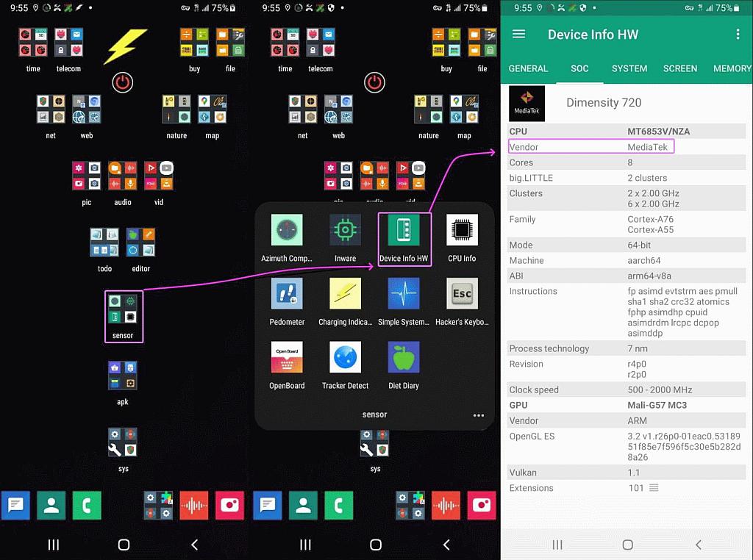Select the Process technology 7 nm row
Viewport: 753px width, 560px height.
[x=627, y=348]
